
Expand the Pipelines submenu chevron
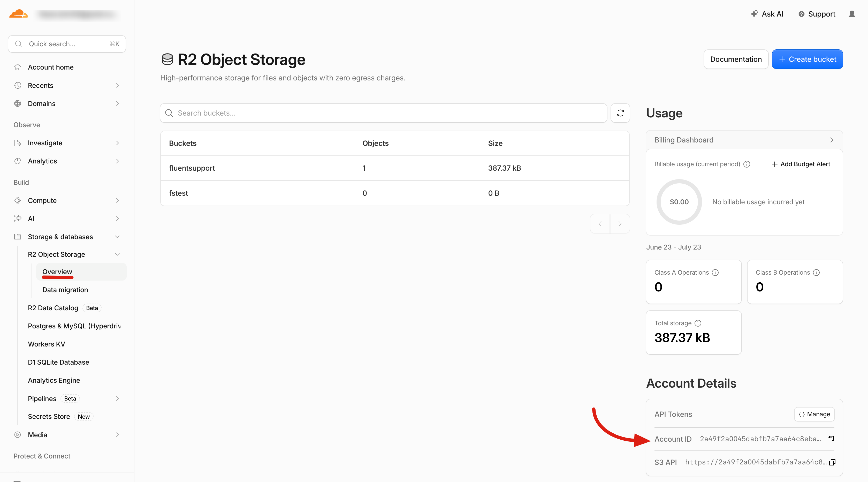click(x=117, y=398)
